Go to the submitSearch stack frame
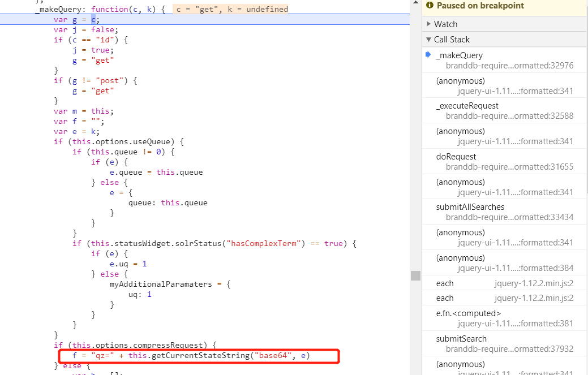588x375 pixels. pyautogui.click(x=461, y=339)
